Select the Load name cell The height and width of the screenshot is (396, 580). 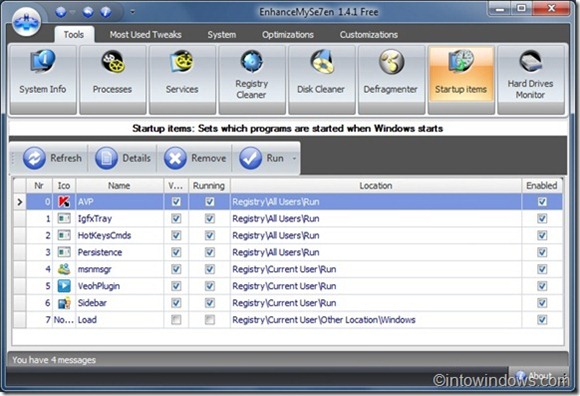point(119,319)
